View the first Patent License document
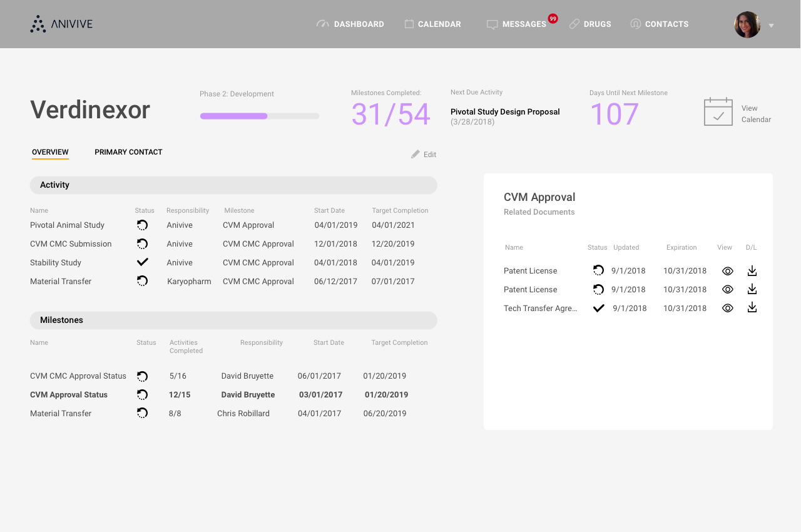This screenshot has width=801, height=532. click(x=727, y=271)
